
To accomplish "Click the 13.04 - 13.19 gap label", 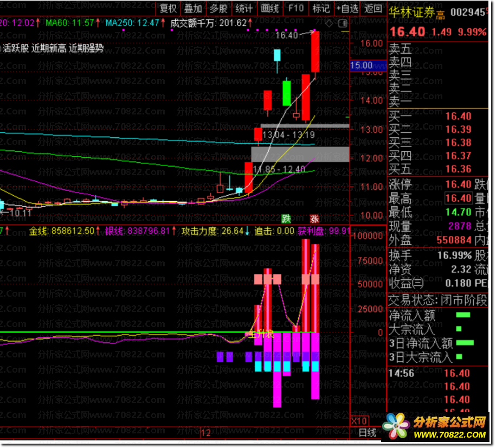I will 288,135.
